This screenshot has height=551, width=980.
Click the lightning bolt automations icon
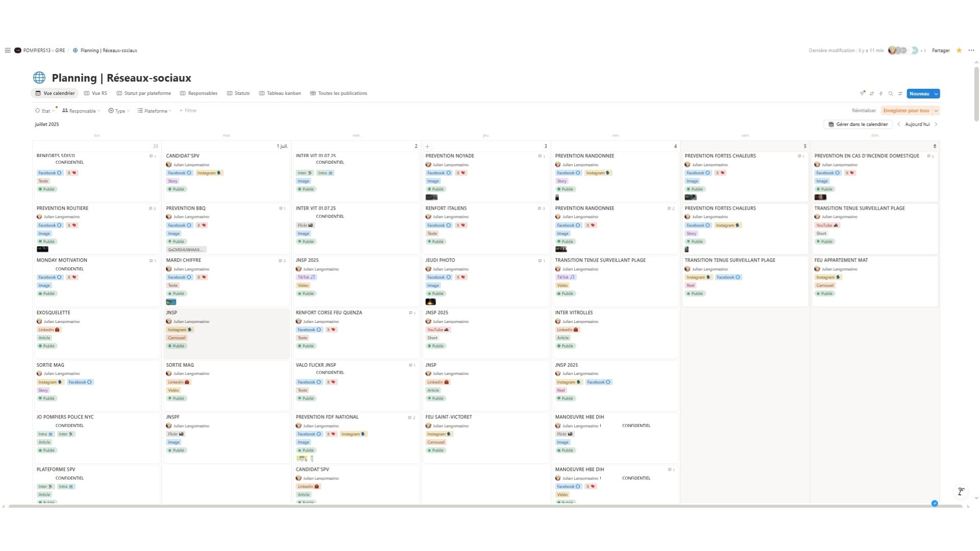click(x=881, y=93)
